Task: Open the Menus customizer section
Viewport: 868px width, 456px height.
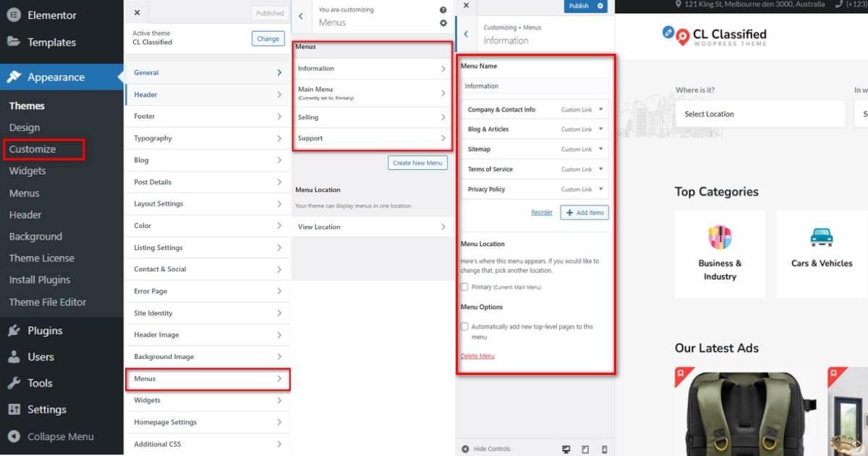Action: click(x=208, y=379)
